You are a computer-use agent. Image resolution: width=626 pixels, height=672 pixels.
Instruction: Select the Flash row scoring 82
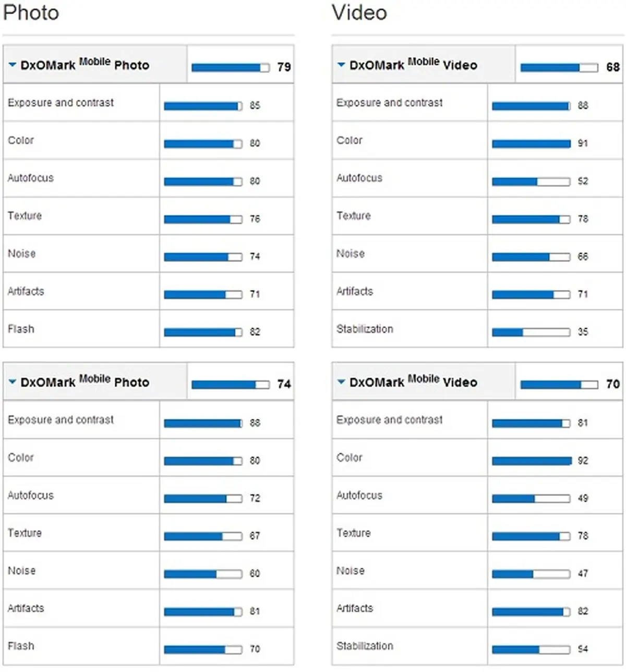[x=149, y=329]
